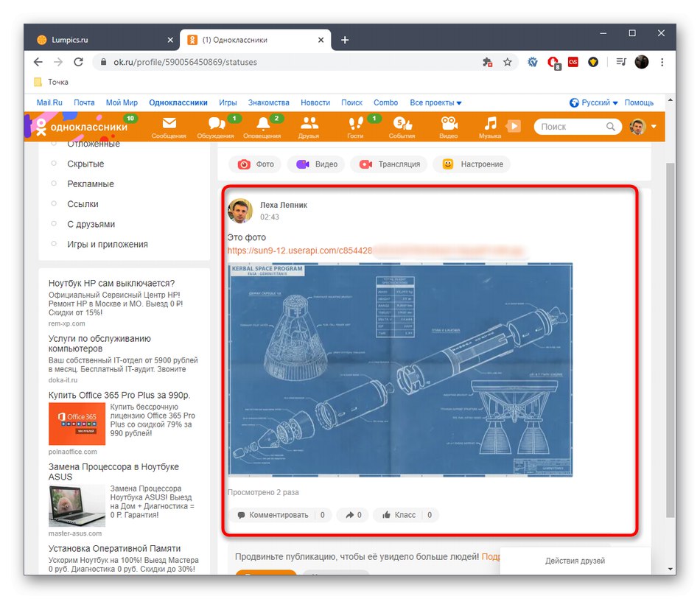Viewport: 700px width, 599px height.
Task: Close the Одноклассники tab
Action: (x=321, y=40)
